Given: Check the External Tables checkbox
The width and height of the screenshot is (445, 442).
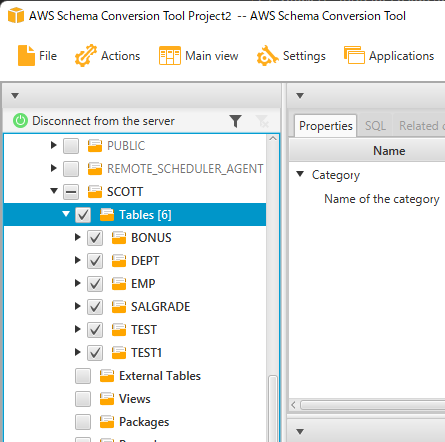Looking at the screenshot, I should click(83, 376).
